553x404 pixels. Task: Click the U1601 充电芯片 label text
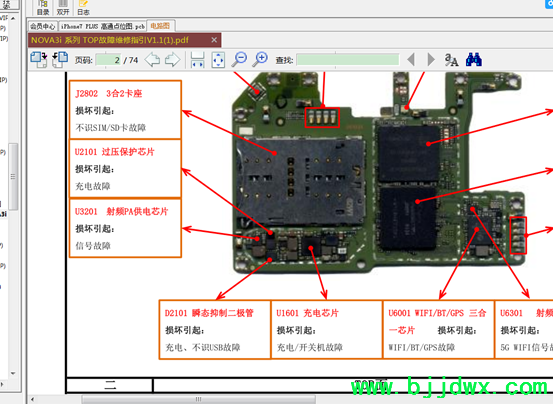click(x=308, y=313)
